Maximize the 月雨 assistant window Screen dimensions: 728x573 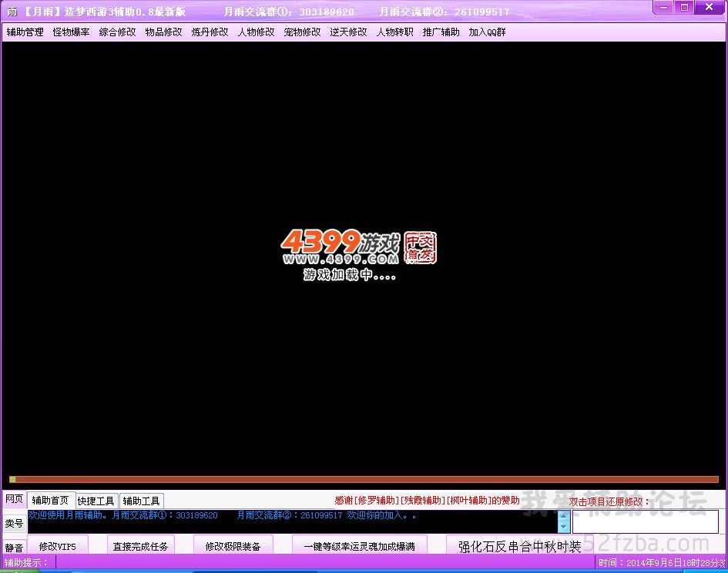tap(684, 7)
